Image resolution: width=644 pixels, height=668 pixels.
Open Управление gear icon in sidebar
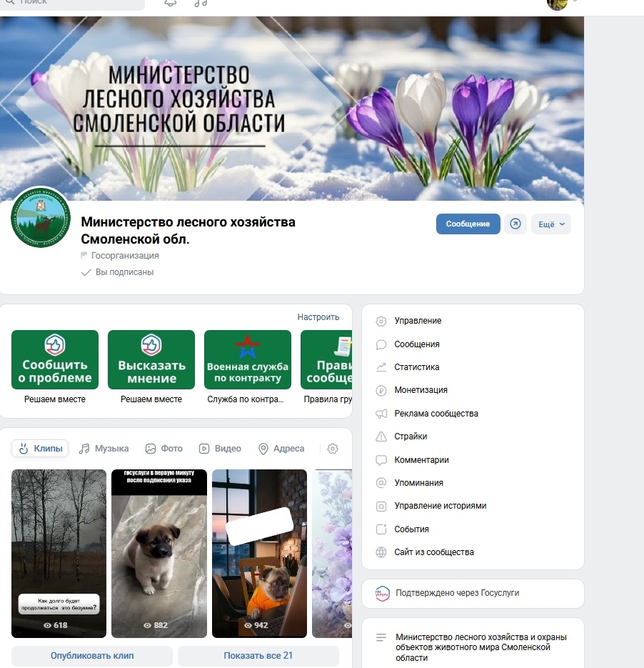(x=381, y=321)
